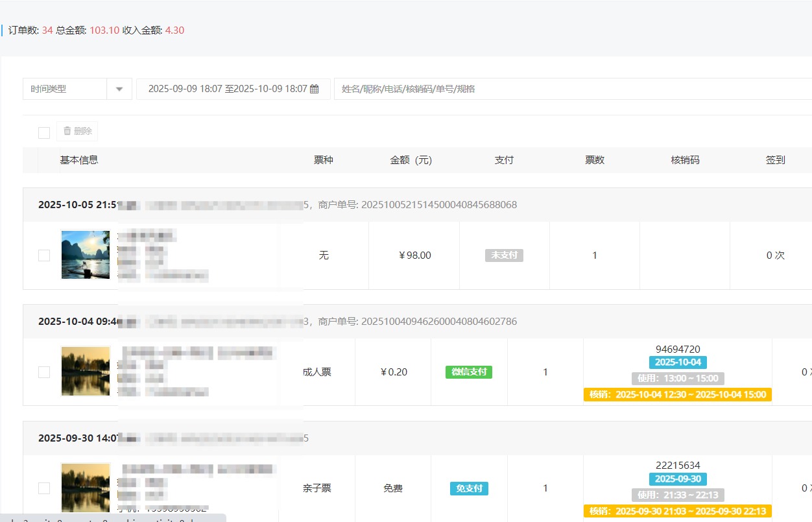Click the verification code 94694720
This screenshot has height=522, width=812.
678,350
